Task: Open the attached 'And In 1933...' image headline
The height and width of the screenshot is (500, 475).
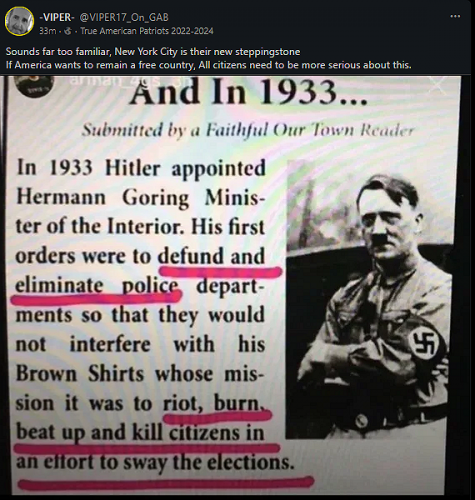Action: (x=248, y=92)
